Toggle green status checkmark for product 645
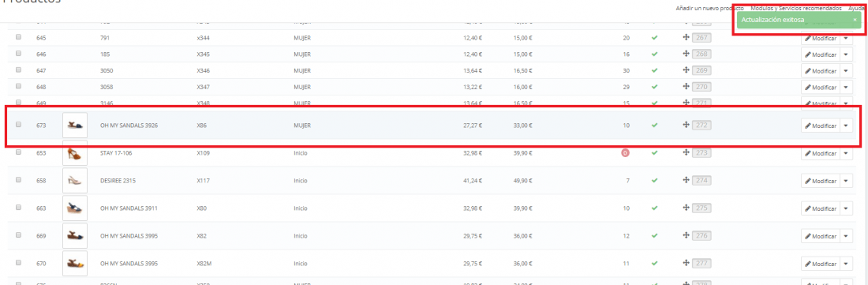The width and height of the screenshot is (868, 285). pyautogui.click(x=654, y=38)
